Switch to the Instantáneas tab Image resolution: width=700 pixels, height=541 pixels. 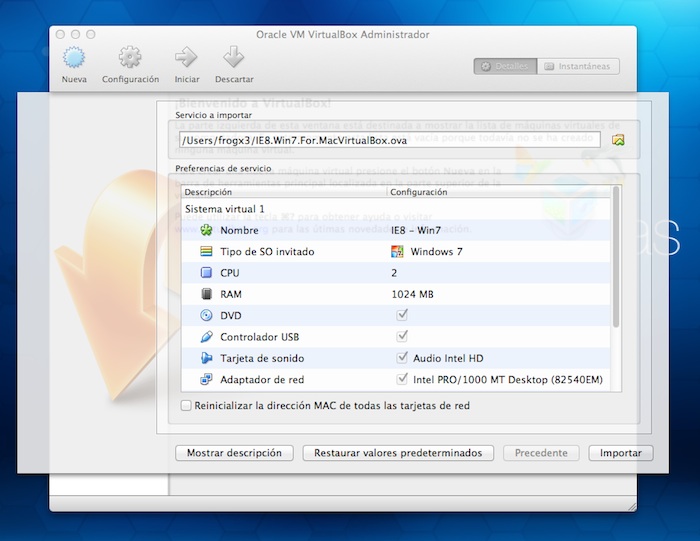point(579,66)
